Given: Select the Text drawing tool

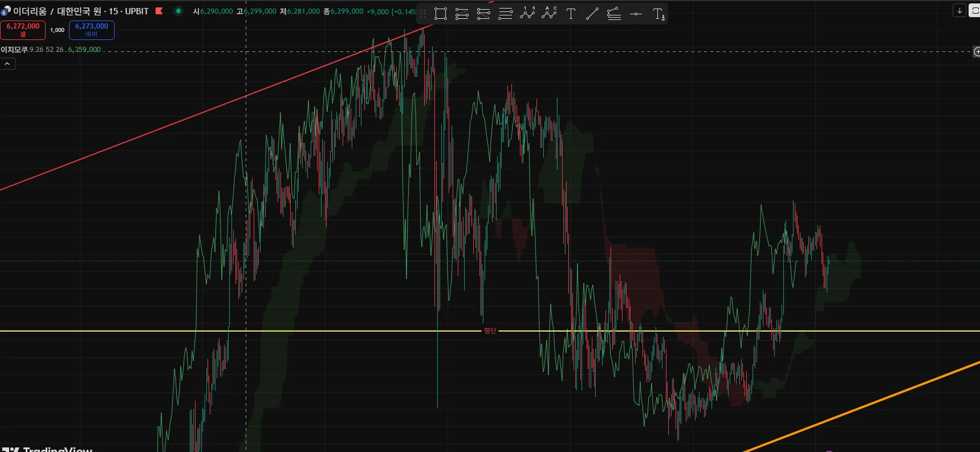Looking at the screenshot, I should pyautogui.click(x=571, y=14).
